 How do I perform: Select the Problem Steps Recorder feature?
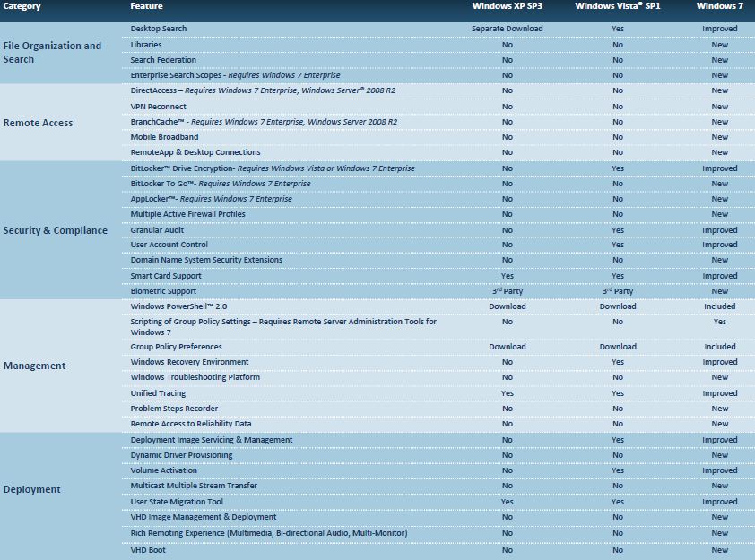pyautogui.click(x=174, y=409)
